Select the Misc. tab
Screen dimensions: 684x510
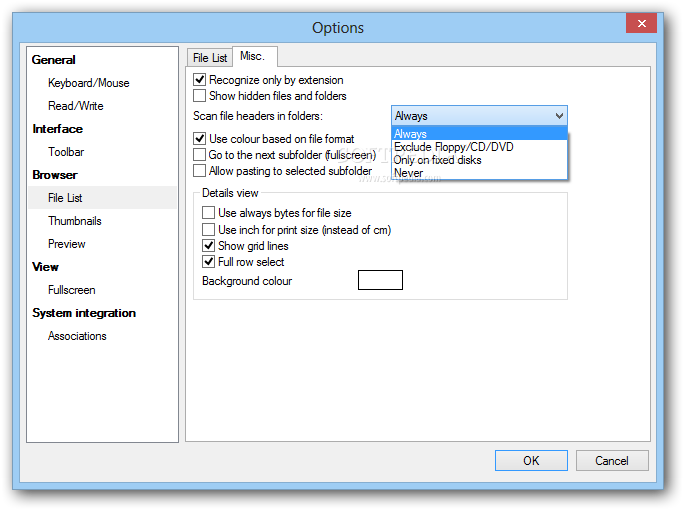coord(254,56)
